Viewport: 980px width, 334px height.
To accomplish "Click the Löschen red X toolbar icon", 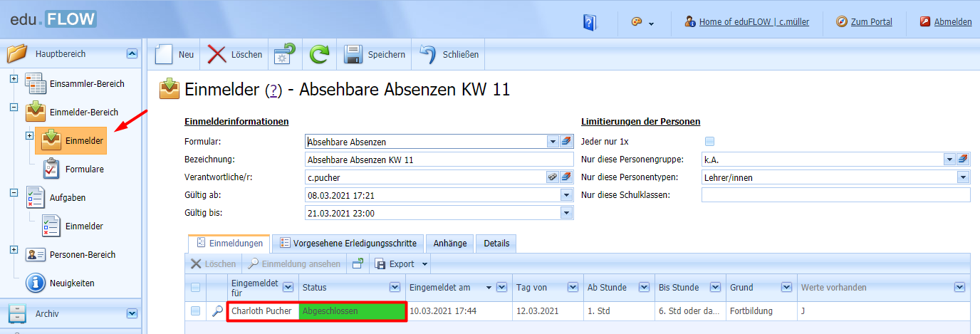I will click(217, 55).
